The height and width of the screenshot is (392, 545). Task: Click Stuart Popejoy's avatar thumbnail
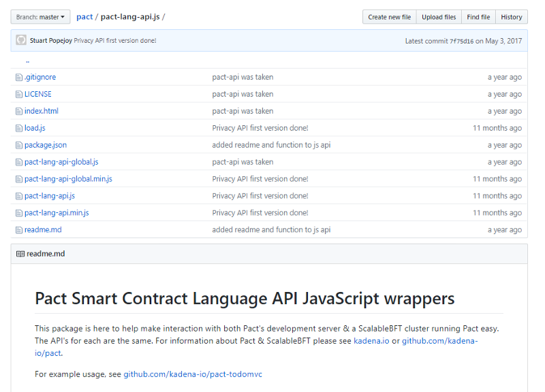click(x=21, y=41)
